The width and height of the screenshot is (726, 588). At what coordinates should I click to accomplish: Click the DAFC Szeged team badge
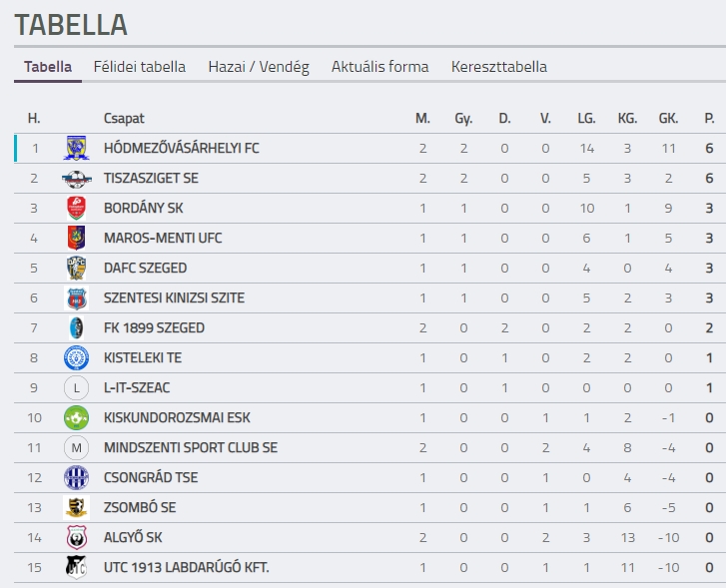pyautogui.click(x=77, y=269)
